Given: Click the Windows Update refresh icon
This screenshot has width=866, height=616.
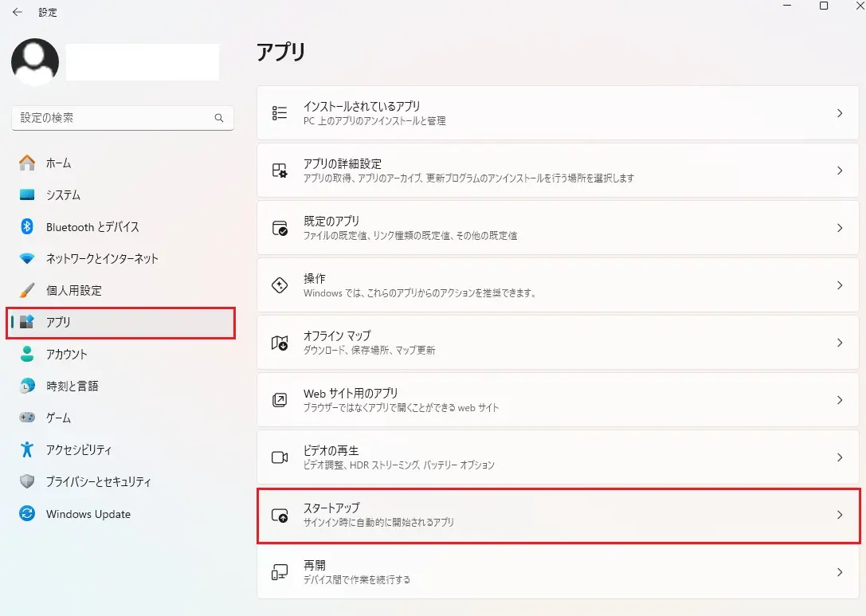Looking at the screenshot, I should coord(26,513).
